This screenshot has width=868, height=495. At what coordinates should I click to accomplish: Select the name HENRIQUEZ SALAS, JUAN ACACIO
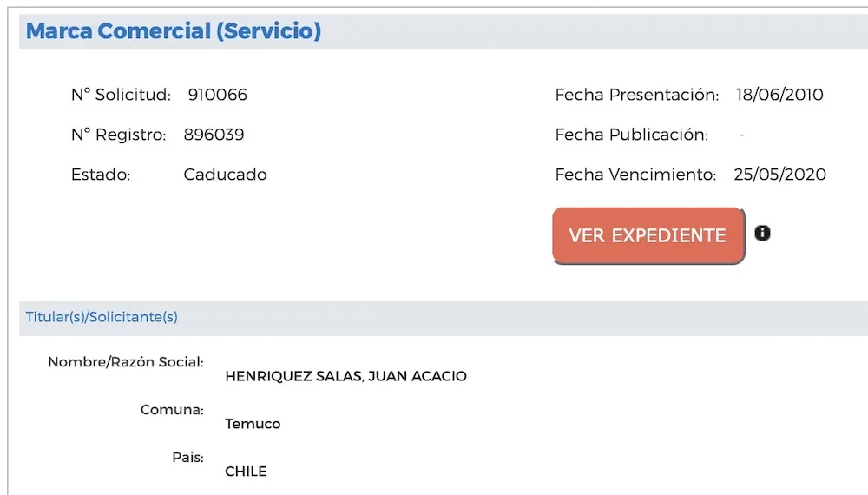point(345,376)
